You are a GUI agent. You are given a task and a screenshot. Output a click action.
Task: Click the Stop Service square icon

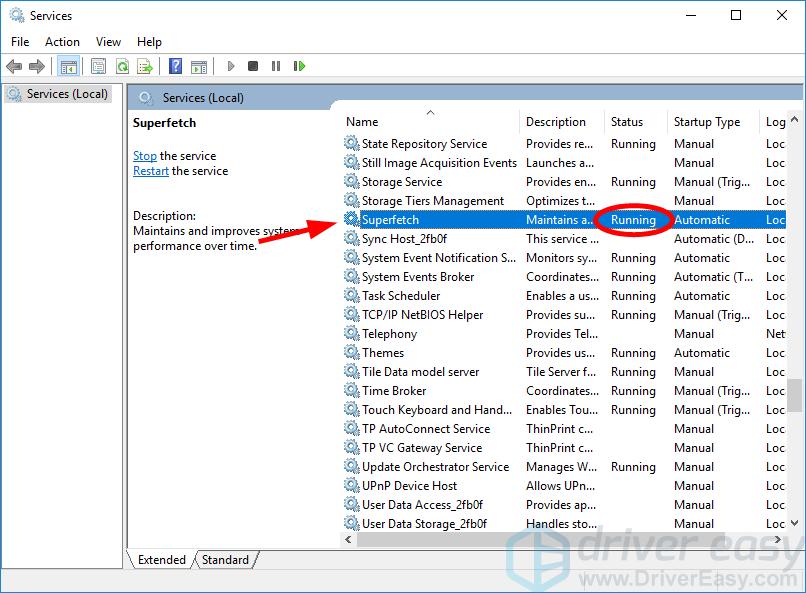point(253,66)
